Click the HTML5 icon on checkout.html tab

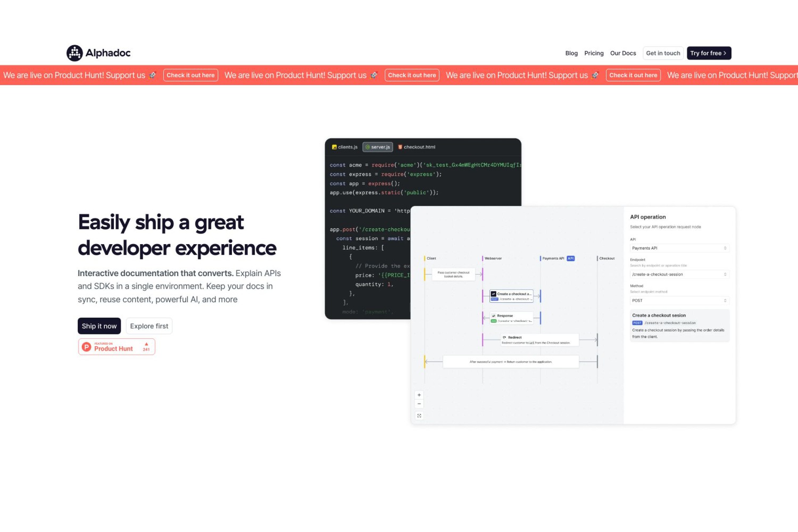[x=400, y=147]
